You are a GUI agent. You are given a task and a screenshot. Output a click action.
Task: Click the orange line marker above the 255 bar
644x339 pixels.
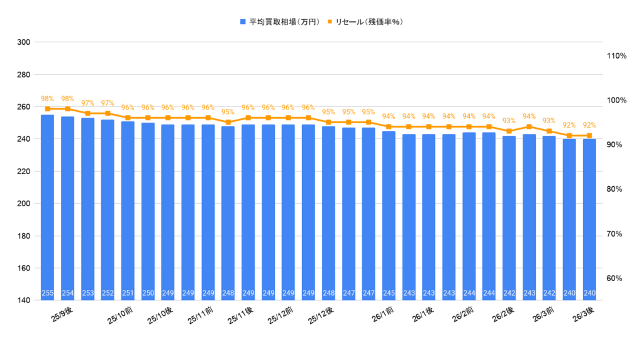[x=47, y=109]
